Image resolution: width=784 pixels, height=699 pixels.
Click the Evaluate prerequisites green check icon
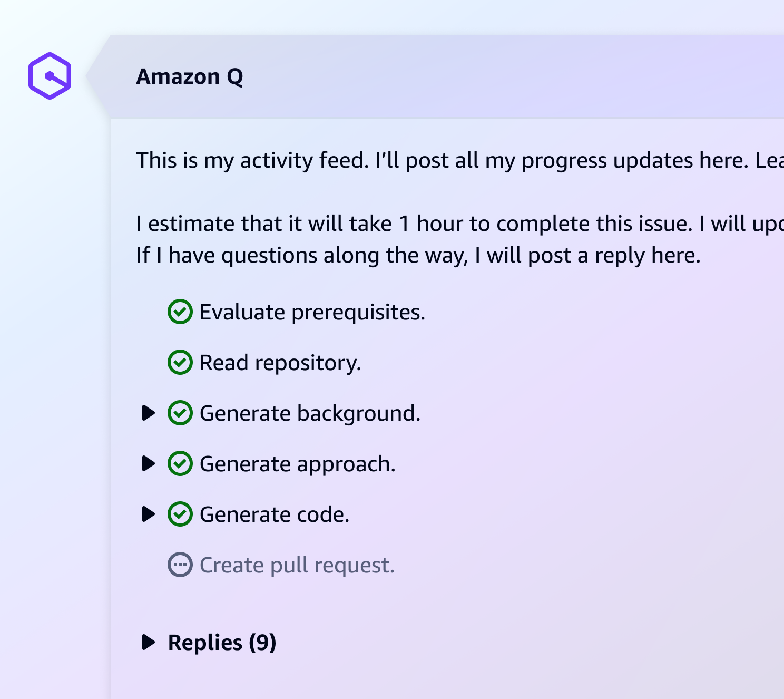tap(180, 312)
